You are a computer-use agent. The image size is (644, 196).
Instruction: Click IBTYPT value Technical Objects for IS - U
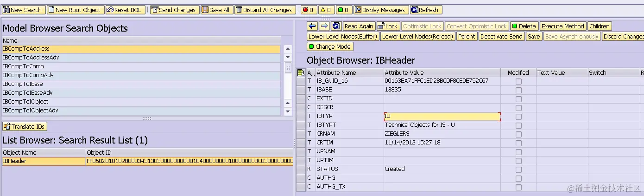click(442, 125)
